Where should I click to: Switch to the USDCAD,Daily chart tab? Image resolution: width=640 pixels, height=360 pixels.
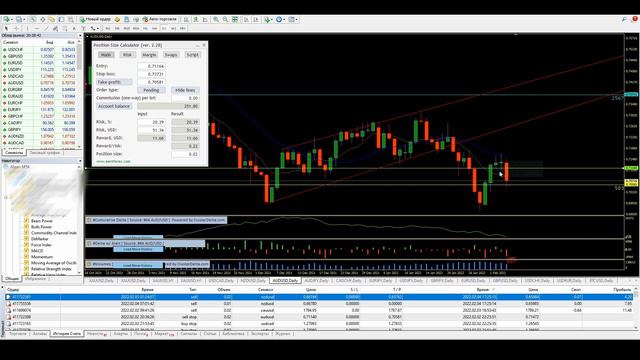pos(221,281)
